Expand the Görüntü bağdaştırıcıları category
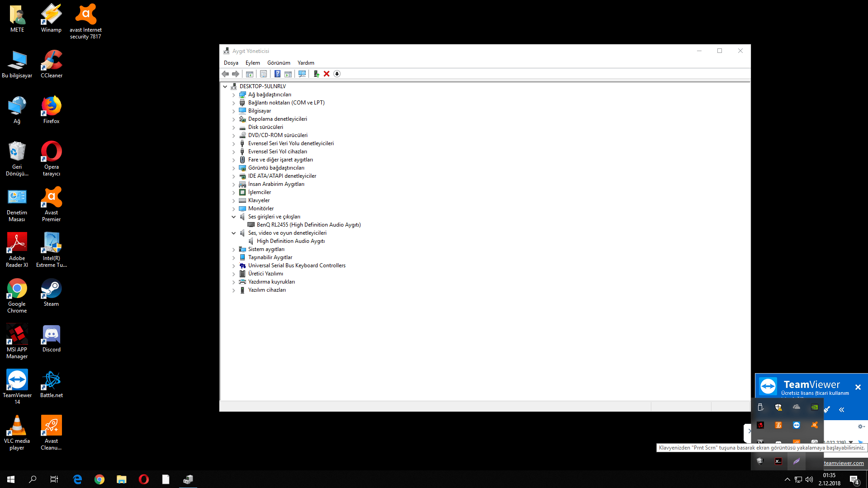 click(x=234, y=168)
